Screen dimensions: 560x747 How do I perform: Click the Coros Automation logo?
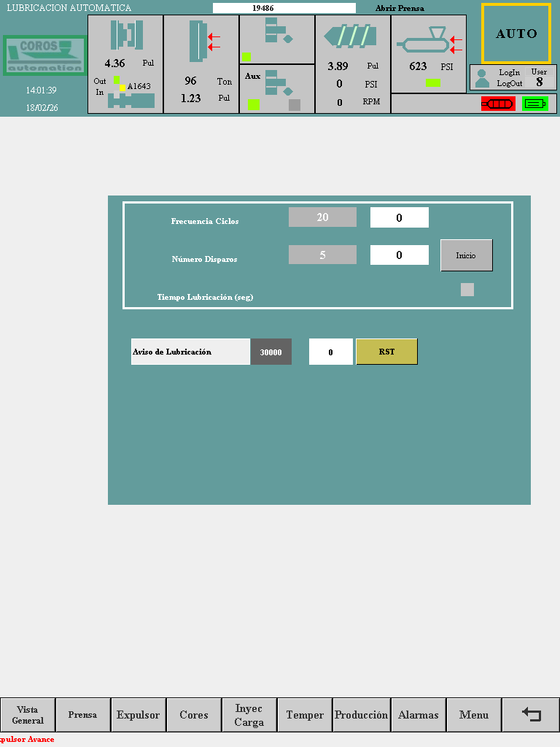[x=44, y=55]
